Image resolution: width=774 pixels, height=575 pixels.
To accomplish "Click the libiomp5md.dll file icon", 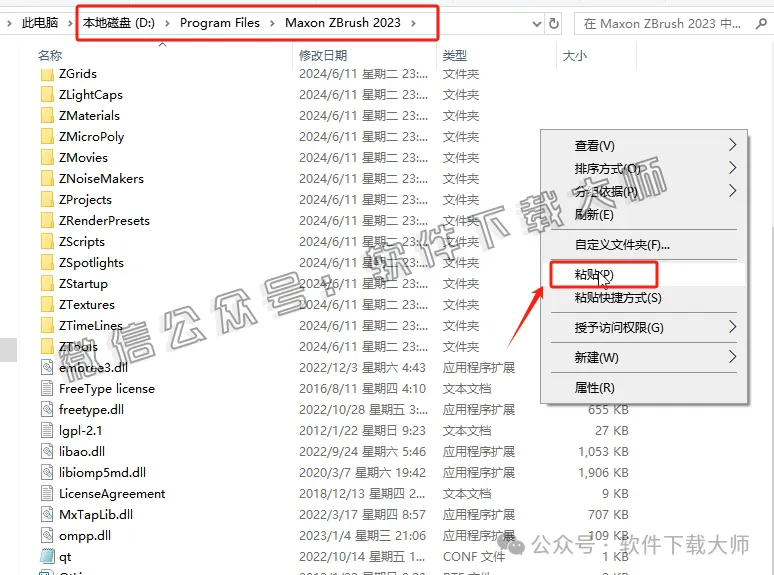I will (47, 473).
